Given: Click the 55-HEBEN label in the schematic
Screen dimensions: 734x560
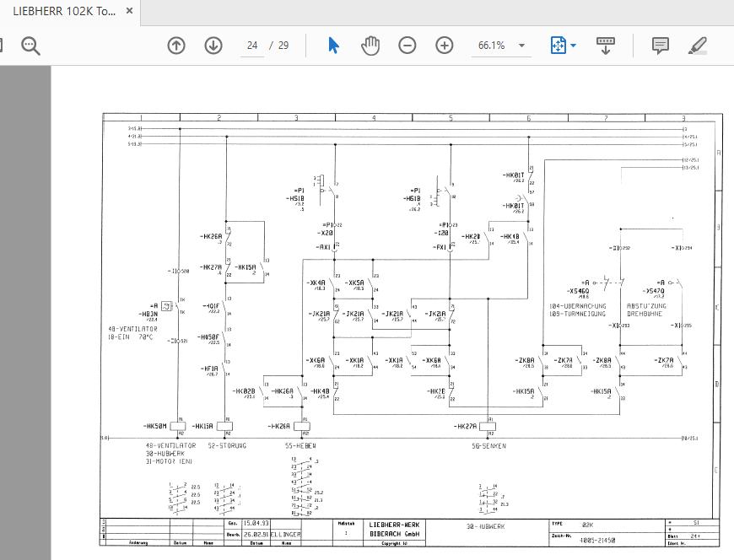Looking at the screenshot, I should pyautogui.click(x=300, y=445).
